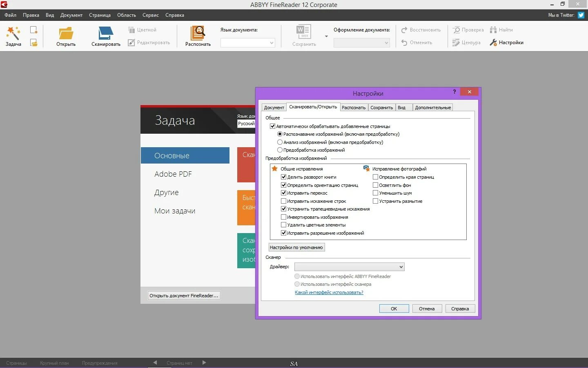This screenshot has height=368, width=588.
Task: Click the Отменить undo arrow
Action: [x=404, y=43]
